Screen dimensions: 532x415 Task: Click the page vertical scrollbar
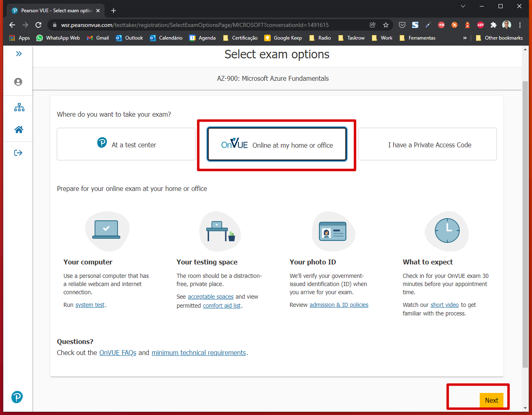tap(525, 224)
